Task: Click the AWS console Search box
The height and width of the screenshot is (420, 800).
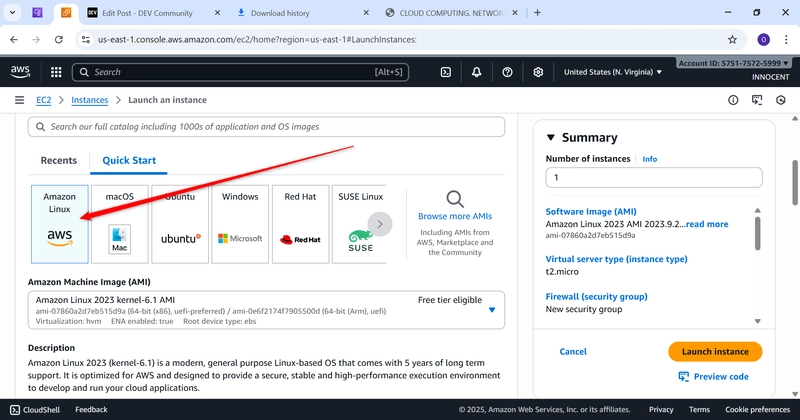Action: (240, 72)
